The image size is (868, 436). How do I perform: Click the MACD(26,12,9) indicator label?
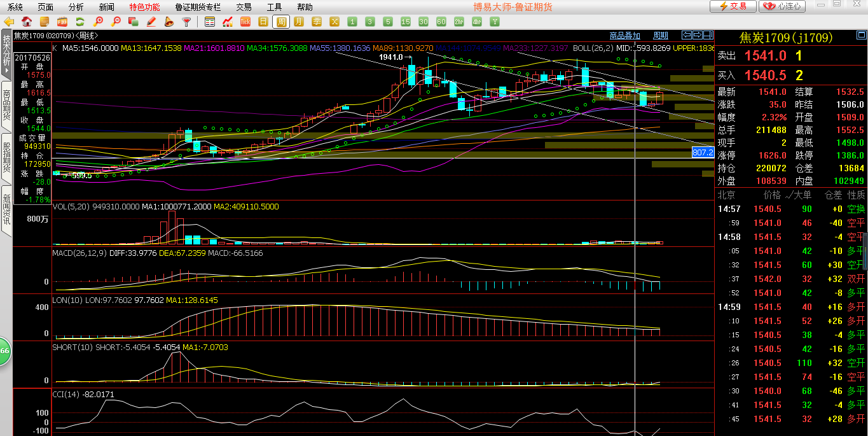(81, 253)
